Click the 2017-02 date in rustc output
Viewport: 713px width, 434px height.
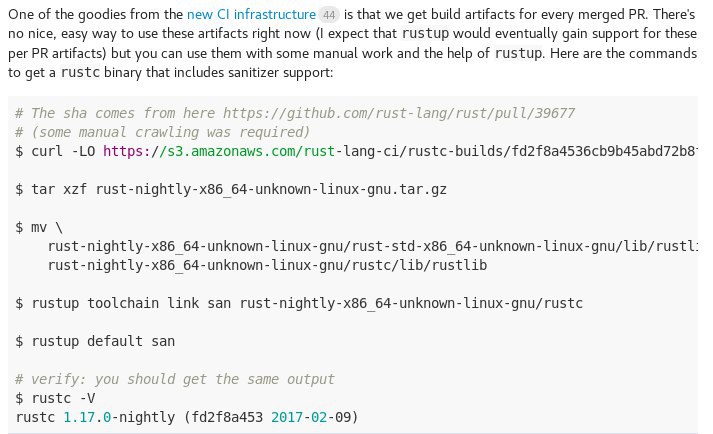[299, 417]
